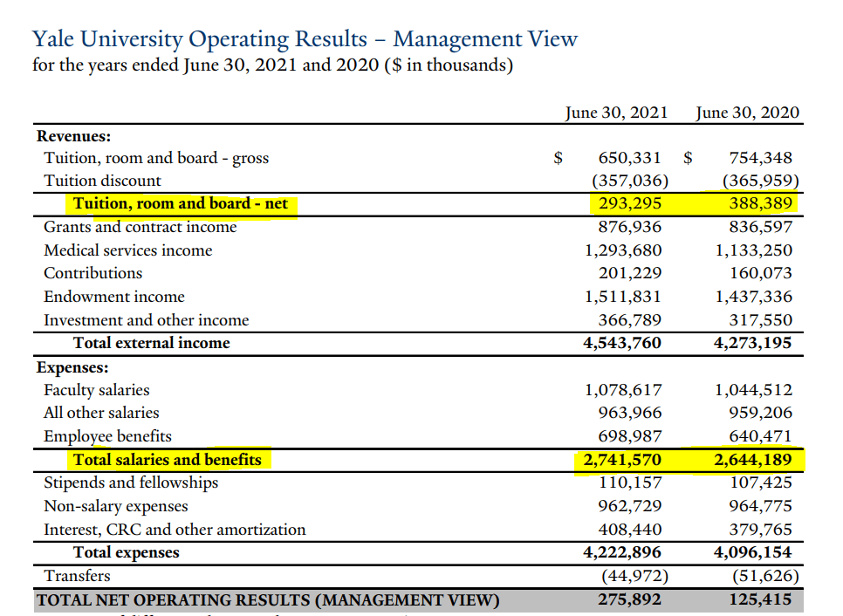Click the 'June 30, 2020' column header
Viewport: 843px width, 616px height.
pyautogui.click(x=747, y=113)
